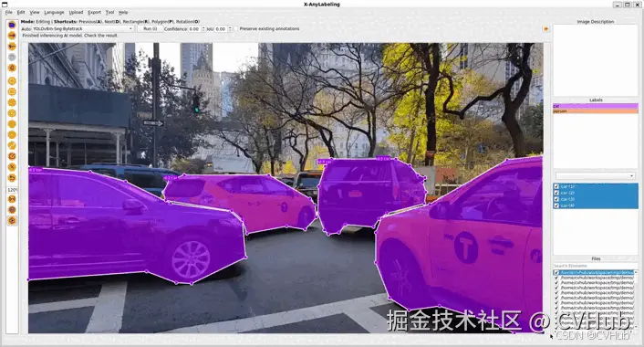Enable Preserve existing annotations checkbox
644x347 pixels.
click(x=236, y=29)
